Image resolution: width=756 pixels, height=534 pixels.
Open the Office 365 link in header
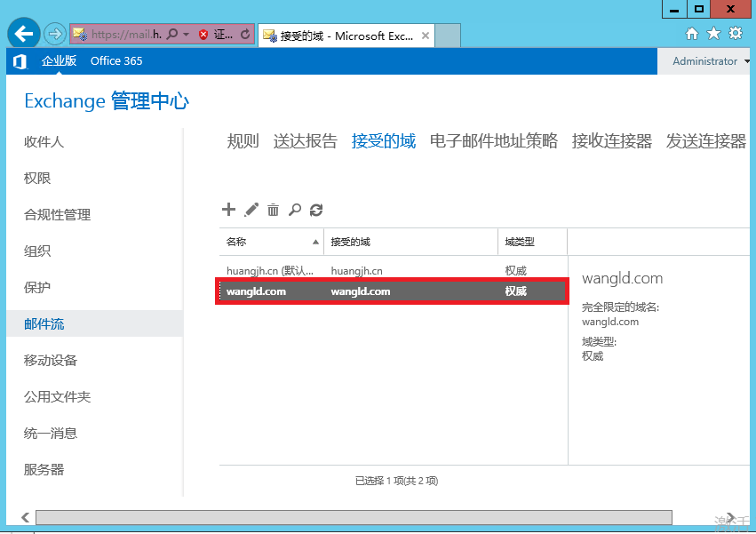116,61
